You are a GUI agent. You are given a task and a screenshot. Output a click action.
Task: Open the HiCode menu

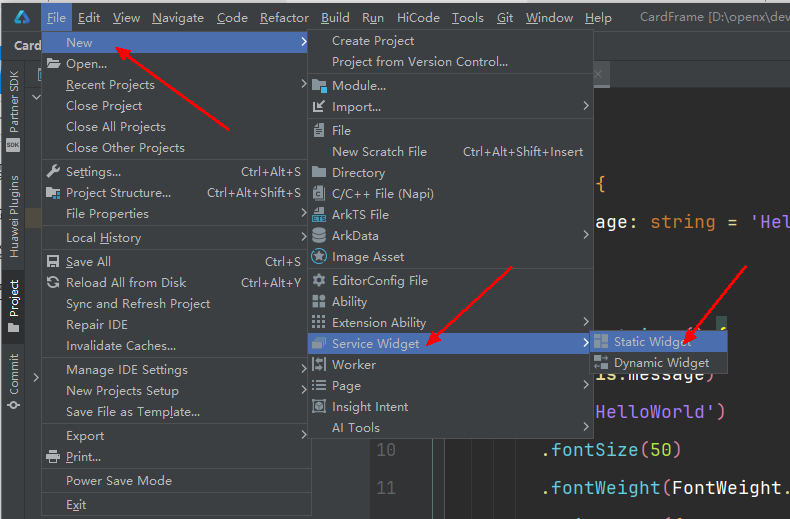click(x=418, y=18)
